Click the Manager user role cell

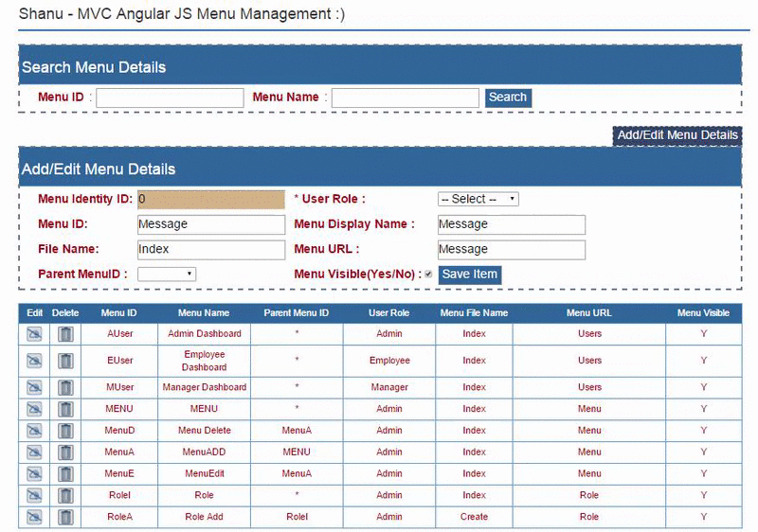389,387
